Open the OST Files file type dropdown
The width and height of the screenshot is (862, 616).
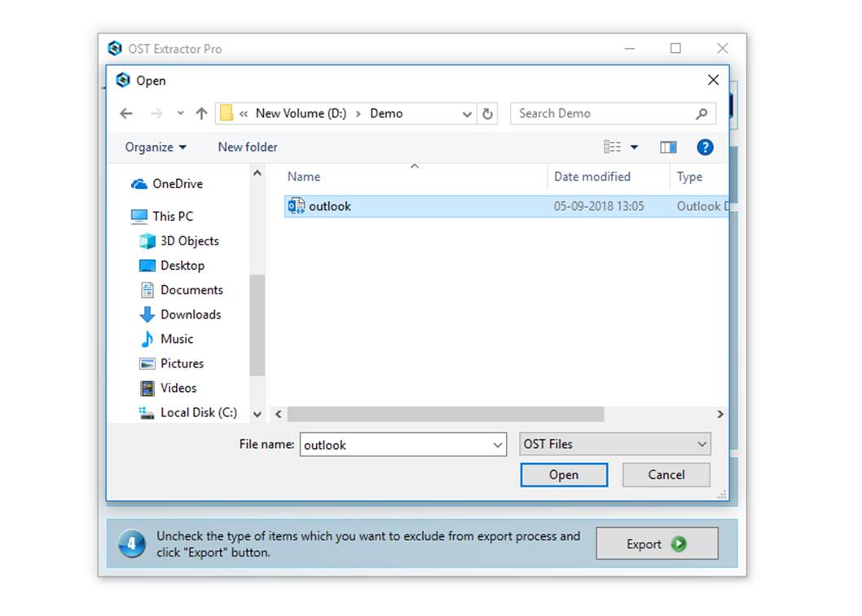tap(614, 444)
